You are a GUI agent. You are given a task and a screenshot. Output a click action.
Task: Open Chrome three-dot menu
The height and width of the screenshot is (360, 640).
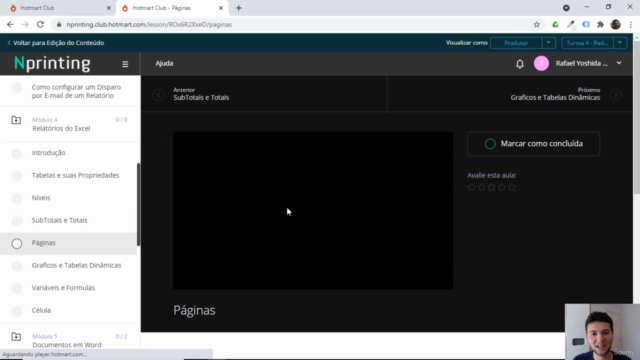(x=631, y=24)
